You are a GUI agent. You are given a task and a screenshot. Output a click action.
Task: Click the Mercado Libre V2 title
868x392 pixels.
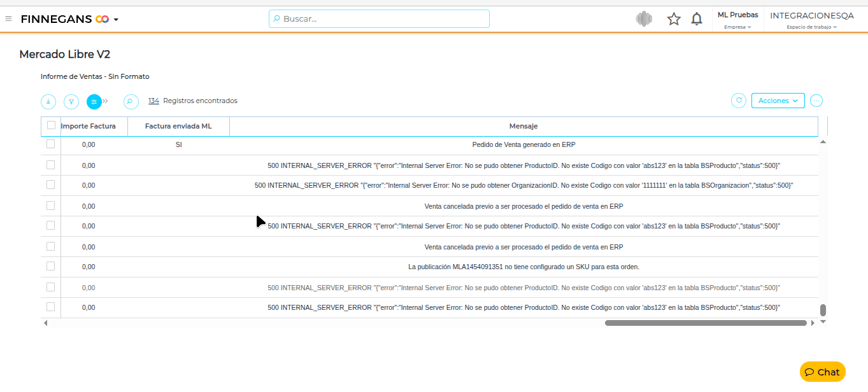click(x=65, y=55)
